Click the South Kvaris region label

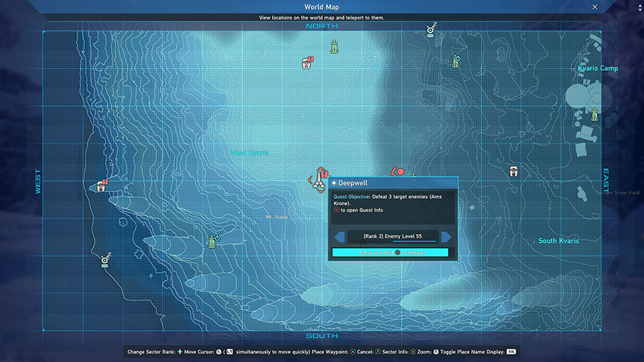[558, 241]
